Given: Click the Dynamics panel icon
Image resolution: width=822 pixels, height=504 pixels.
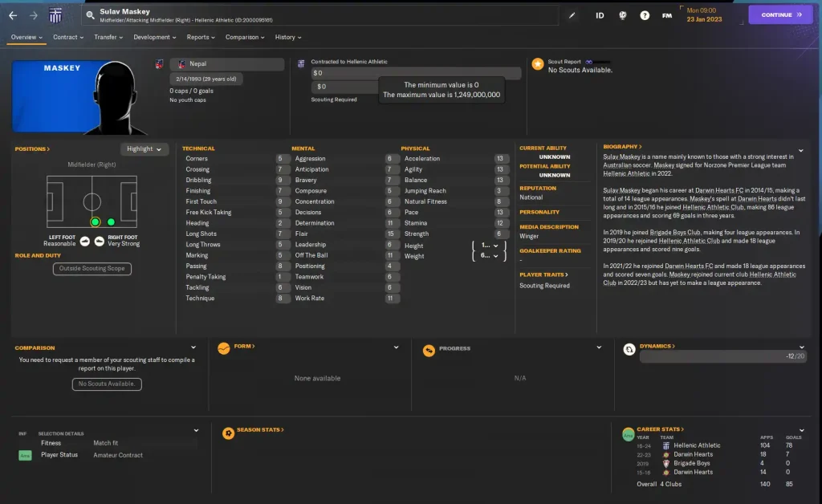Looking at the screenshot, I should (629, 349).
